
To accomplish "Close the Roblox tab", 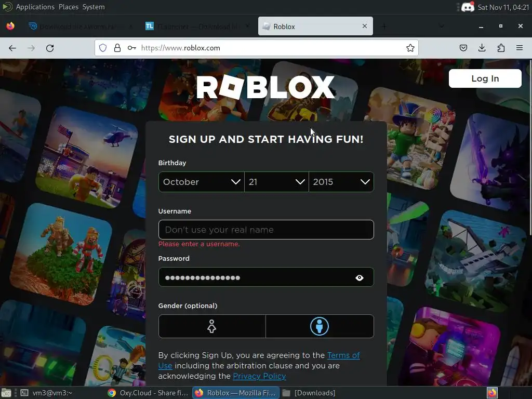I will (x=364, y=26).
